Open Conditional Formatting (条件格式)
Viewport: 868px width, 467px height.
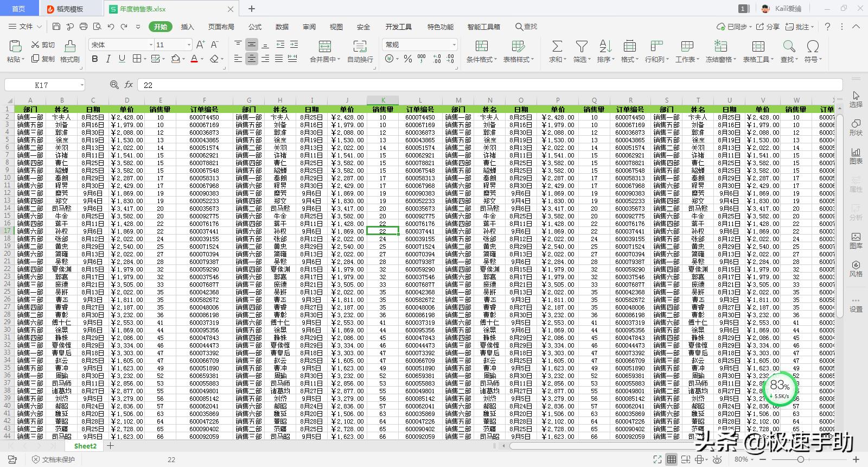tap(481, 47)
